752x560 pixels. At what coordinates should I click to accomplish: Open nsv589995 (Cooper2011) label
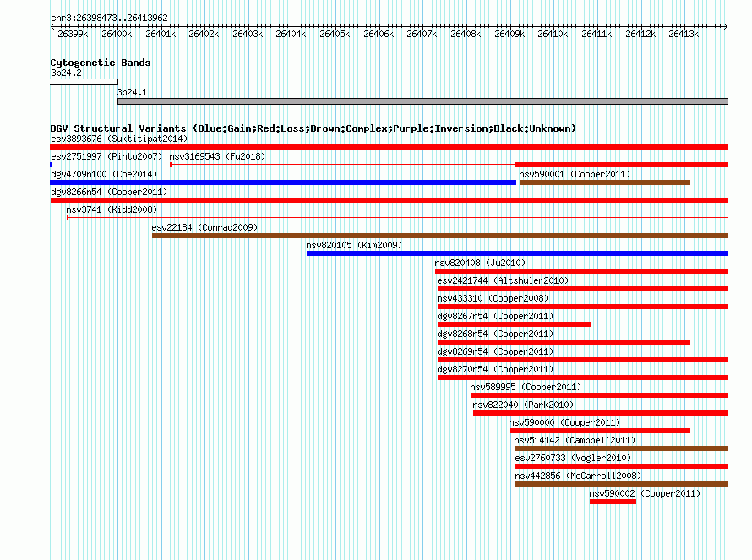coord(526,387)
